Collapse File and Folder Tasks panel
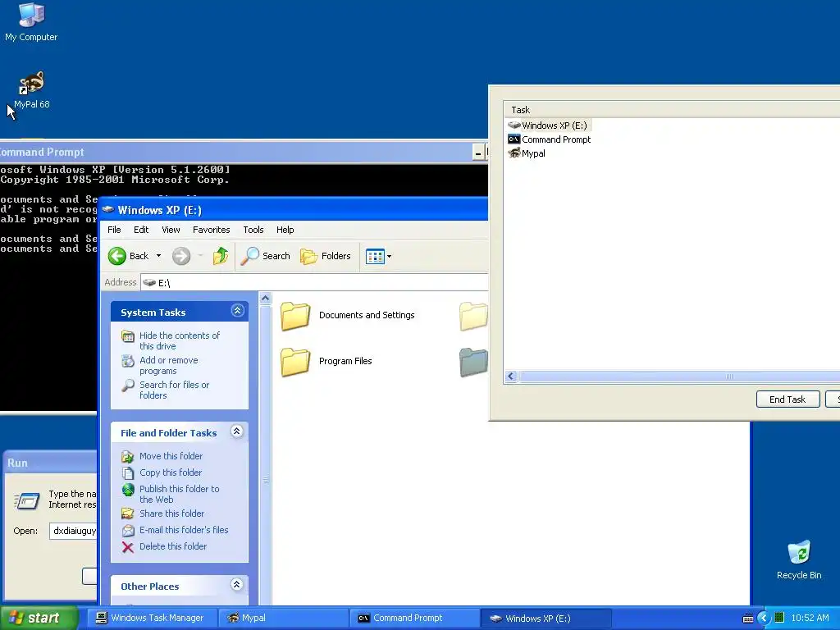The height and width of the screenshot is (630, 840). tap(237, 431)
